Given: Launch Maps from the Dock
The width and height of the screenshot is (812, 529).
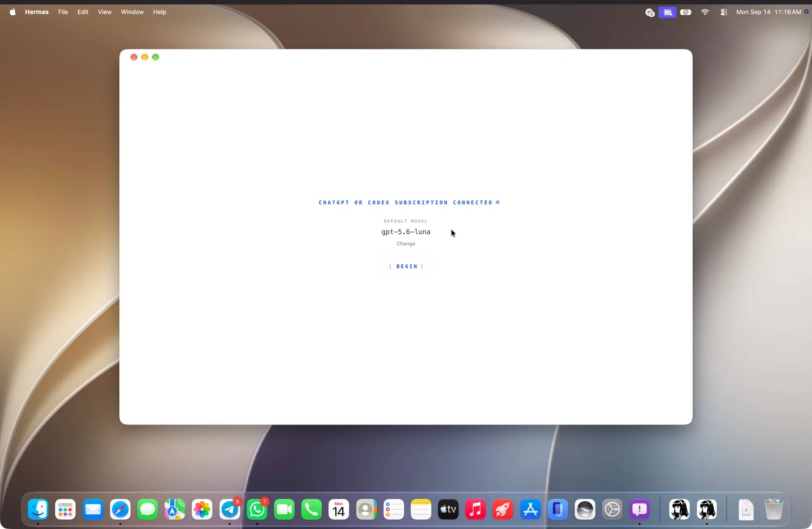Looking at the screenshot, I should (174, 509).
